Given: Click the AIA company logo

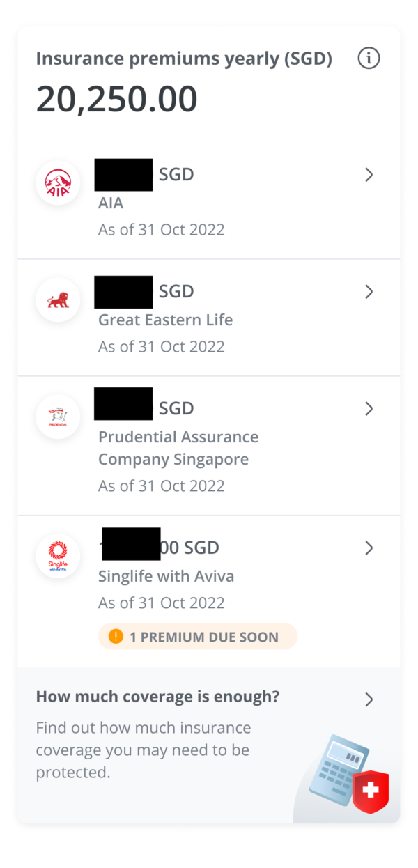Looking at the screenshot, I should 58,183.
